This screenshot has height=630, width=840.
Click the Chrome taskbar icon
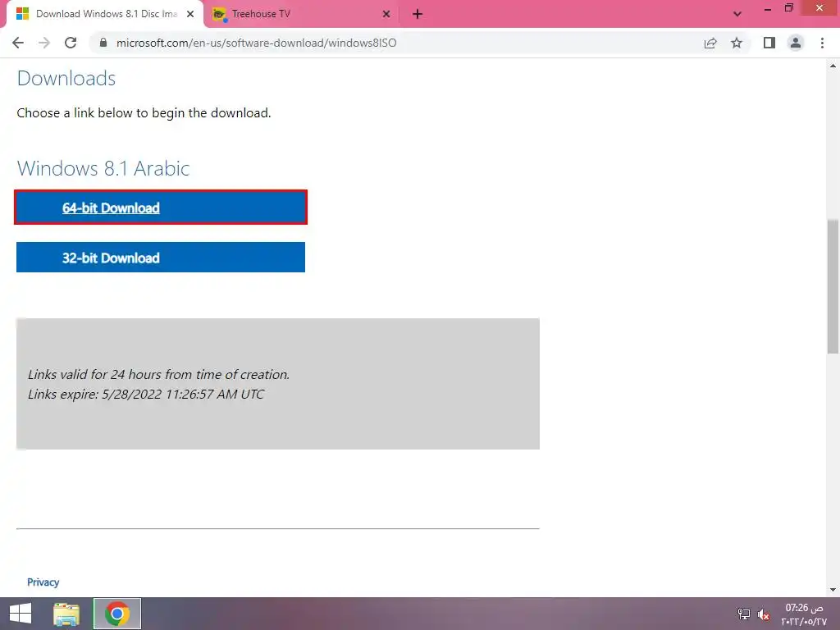[x=117, y=614]
